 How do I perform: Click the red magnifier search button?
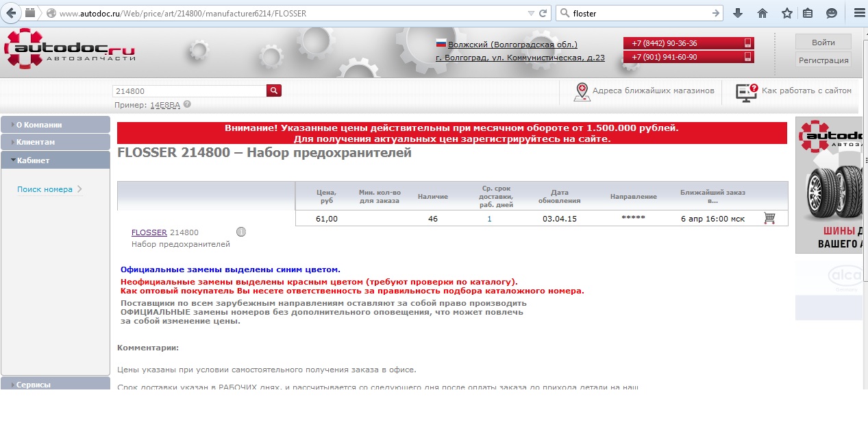[x=274, y=91]
